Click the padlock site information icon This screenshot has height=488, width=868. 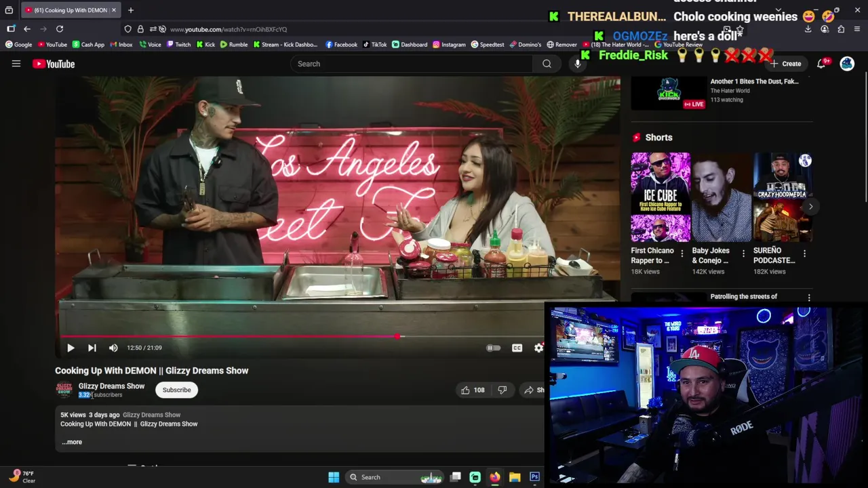pos(140,29)
